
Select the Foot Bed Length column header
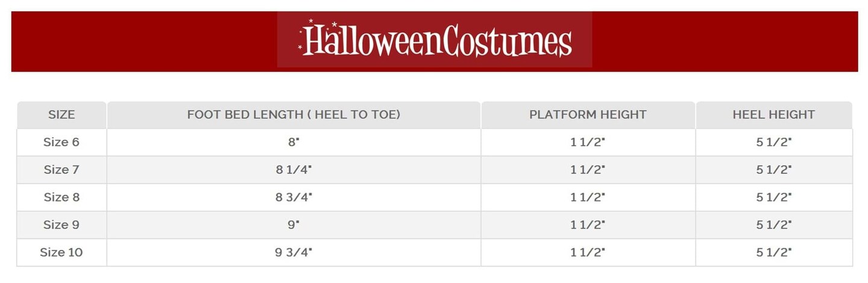click(294, 114)
